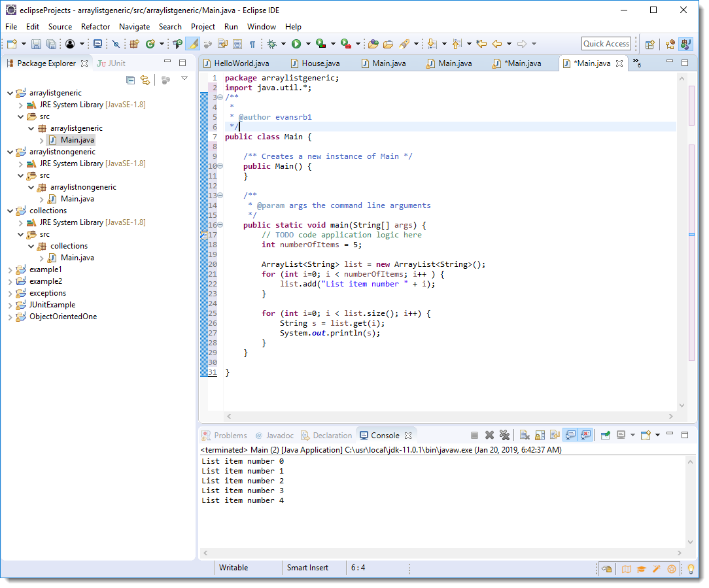The height and width of the screenshot is (588, 709).
Task: Click the Quick Access field
Action: [606, 44]
